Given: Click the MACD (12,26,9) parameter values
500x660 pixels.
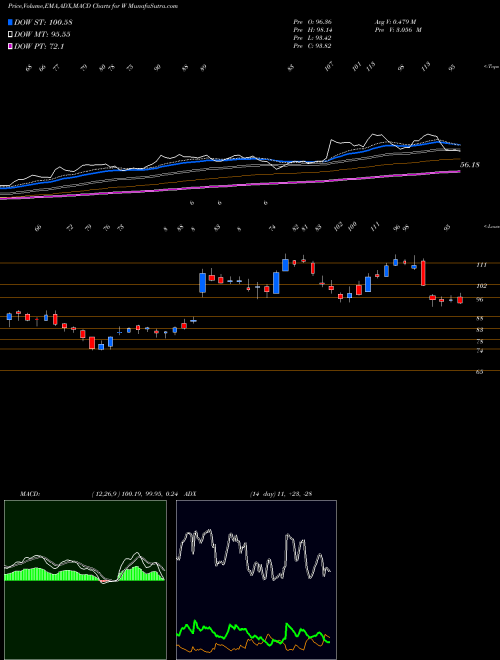Looking at the screenshot, I should click(136, 494).
